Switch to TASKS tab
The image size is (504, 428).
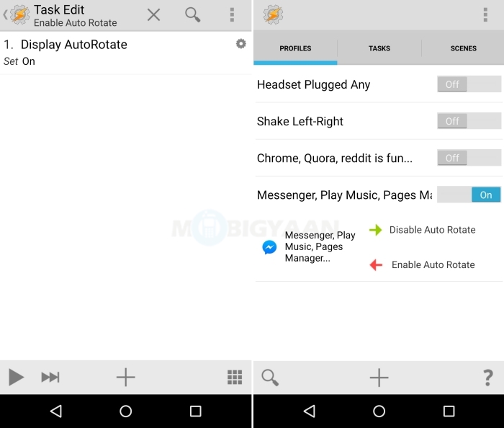pos(379,48)
